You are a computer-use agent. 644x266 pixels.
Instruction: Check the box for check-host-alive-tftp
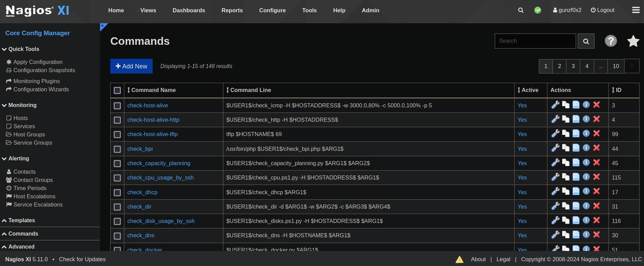[117, 134]
